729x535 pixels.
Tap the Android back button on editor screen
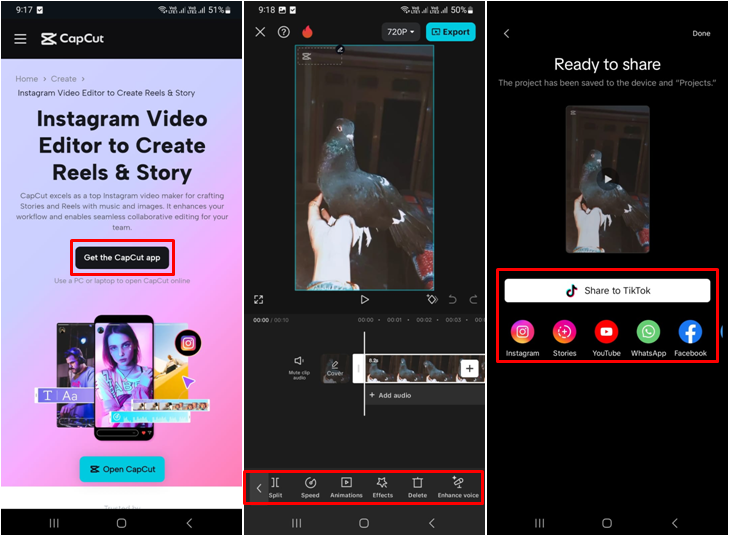tap(432, 523)
